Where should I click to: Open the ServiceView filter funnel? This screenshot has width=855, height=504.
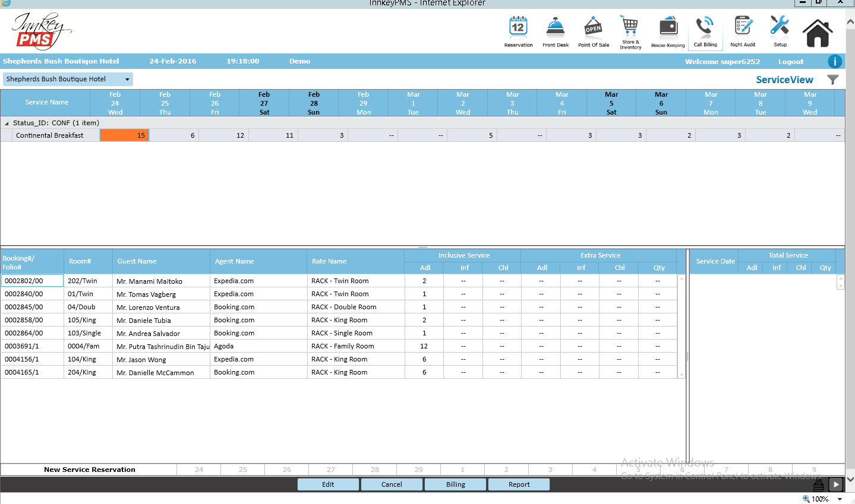833,80
